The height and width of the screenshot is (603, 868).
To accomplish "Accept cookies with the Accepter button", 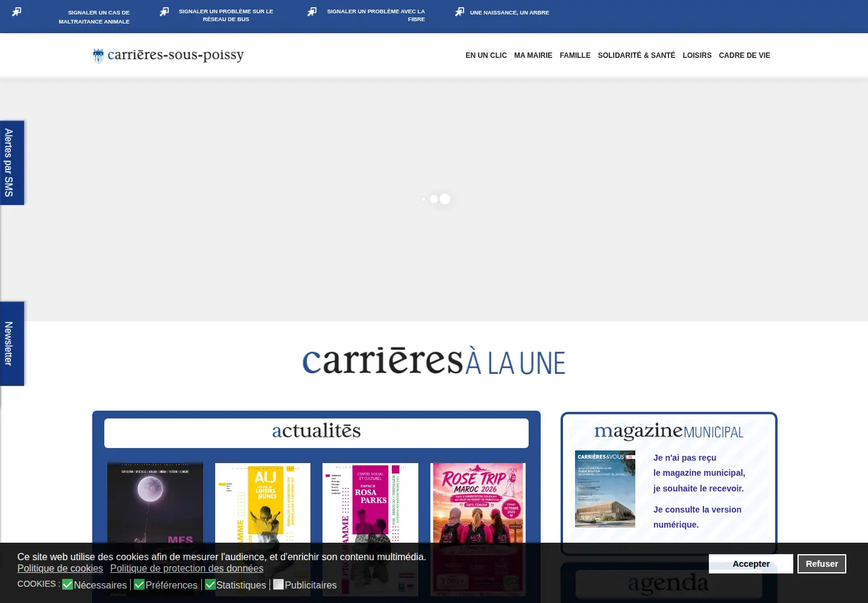I will 751,564.
